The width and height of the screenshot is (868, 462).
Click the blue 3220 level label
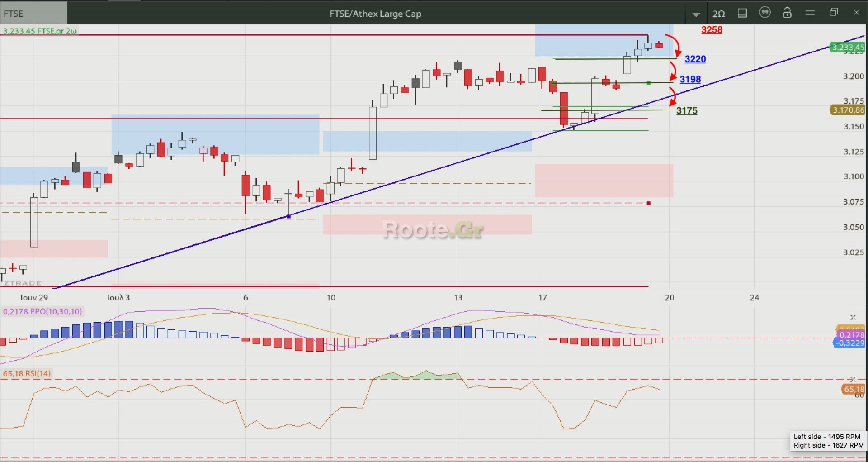(695, 59)
